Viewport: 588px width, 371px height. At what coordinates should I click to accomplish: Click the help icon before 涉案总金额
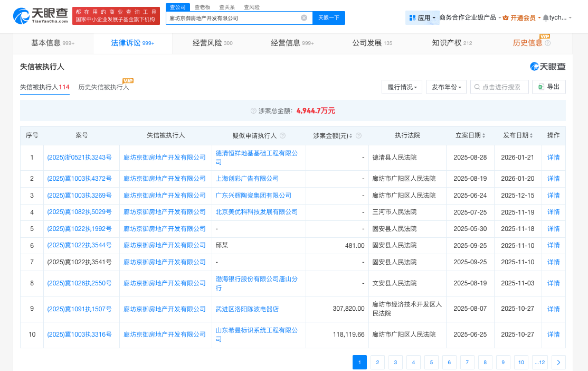click(x=253, y=111)
